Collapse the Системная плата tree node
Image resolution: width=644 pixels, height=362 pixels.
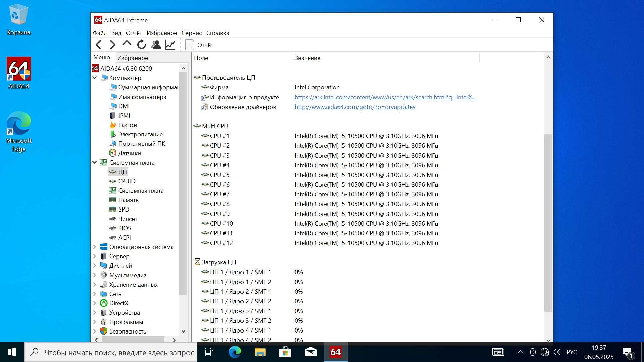point(95,163)
